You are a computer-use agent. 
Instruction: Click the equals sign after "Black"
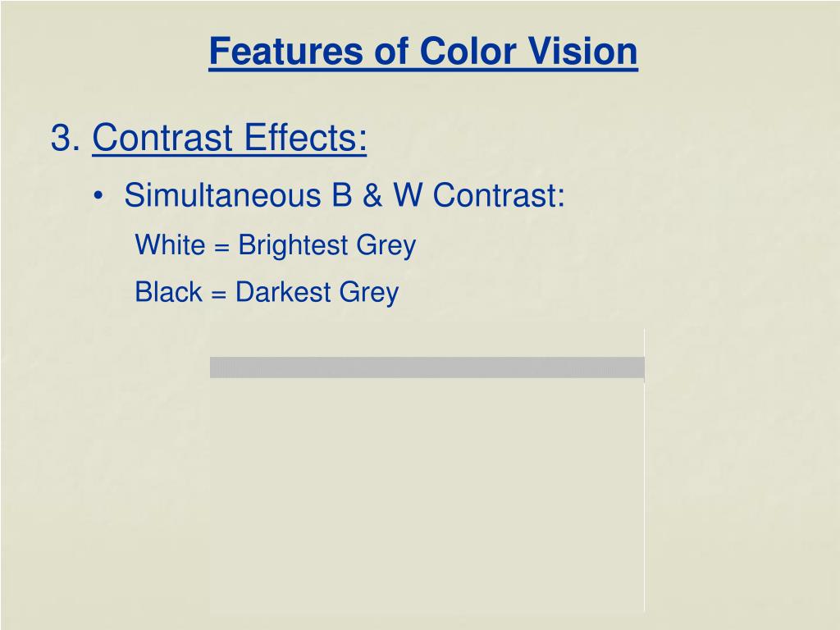pos(218,294)
